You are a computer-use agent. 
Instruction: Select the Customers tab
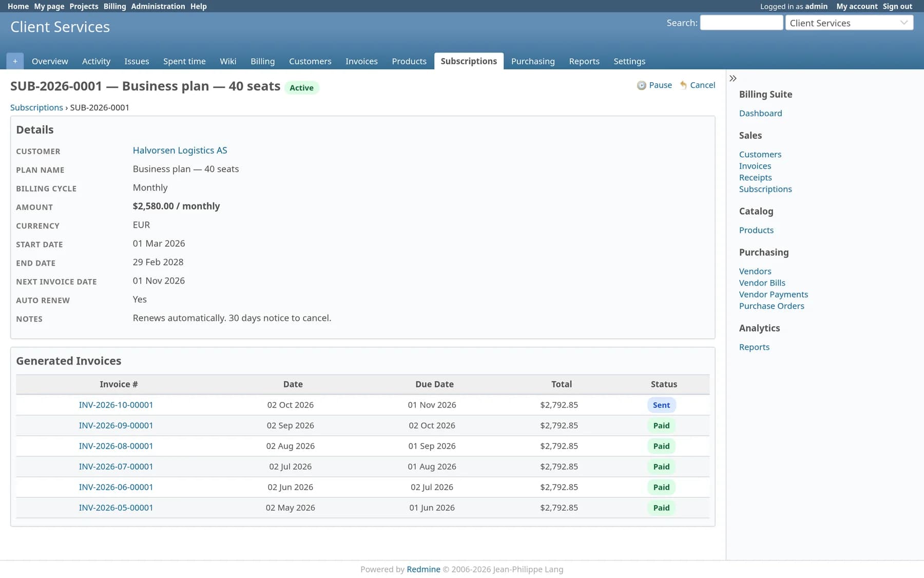click(310, 61)
